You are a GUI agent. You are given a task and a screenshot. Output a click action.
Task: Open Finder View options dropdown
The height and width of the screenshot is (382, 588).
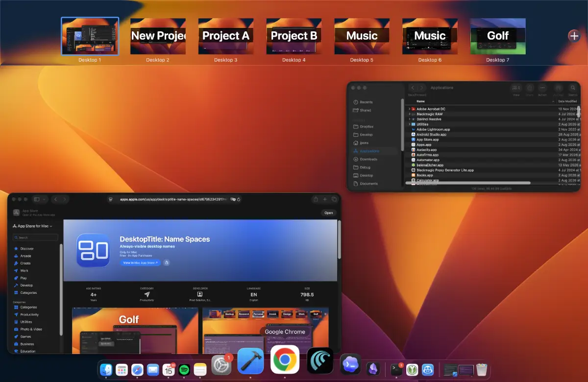click(x=516, y=88)
